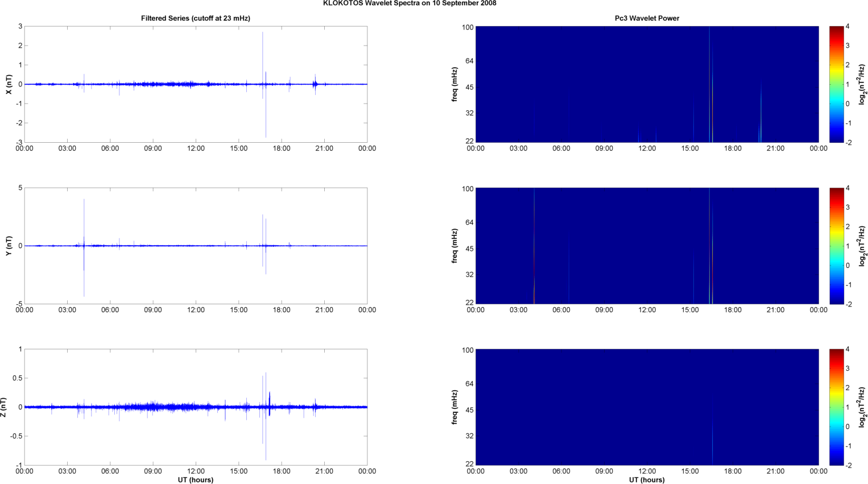Select the 'Pc3 Wavelet Power' heading
Screen dimensions: 868x484
coord(647,18)
